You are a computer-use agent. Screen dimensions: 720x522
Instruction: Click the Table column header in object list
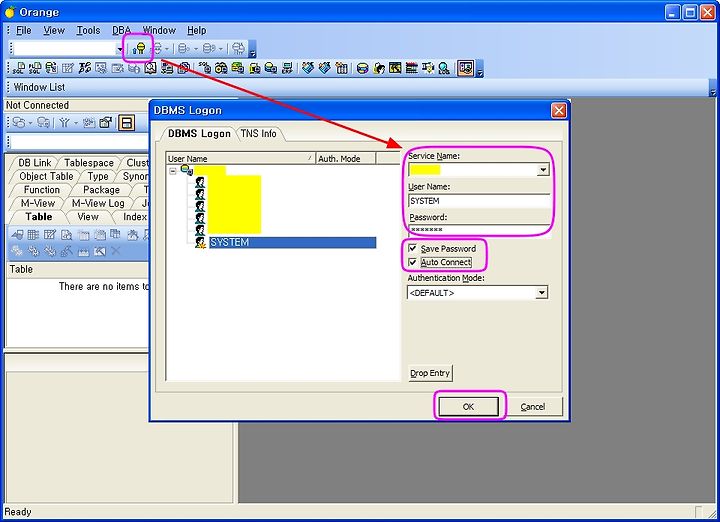[x=78, y=269]
